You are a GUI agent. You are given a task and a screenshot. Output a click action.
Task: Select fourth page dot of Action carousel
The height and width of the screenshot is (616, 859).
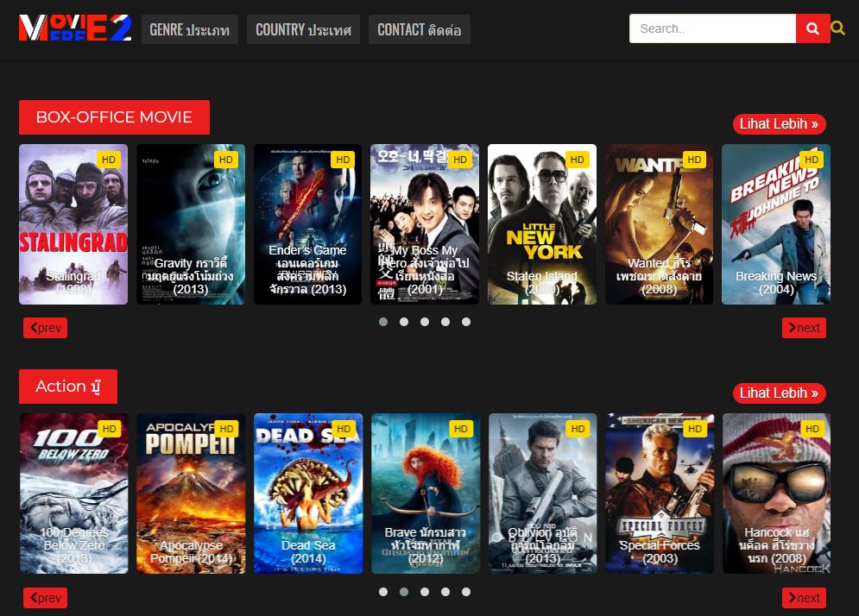[x=445, y=592]
